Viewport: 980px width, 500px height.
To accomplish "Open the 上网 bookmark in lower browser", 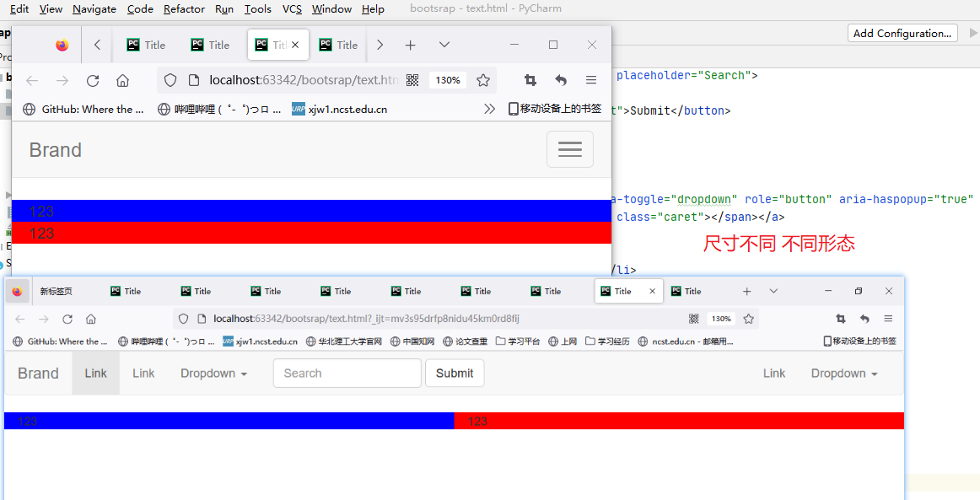I will coord(563,341).
